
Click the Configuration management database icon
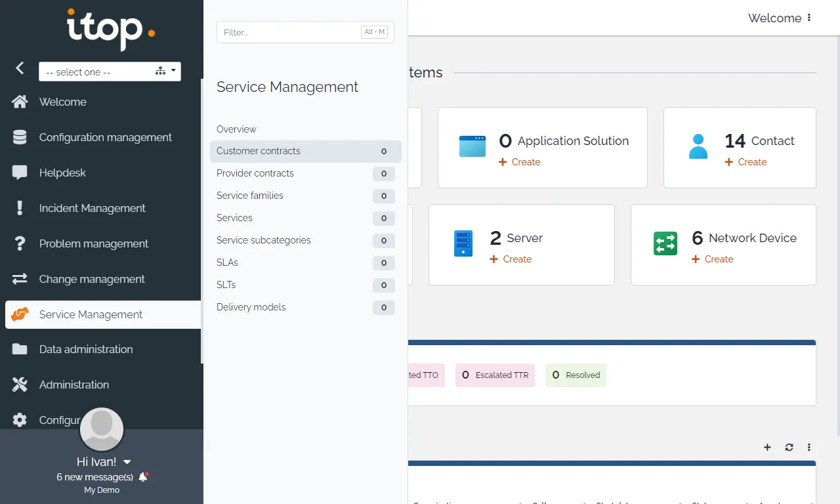pyautogui.click(x=20, y=137)
